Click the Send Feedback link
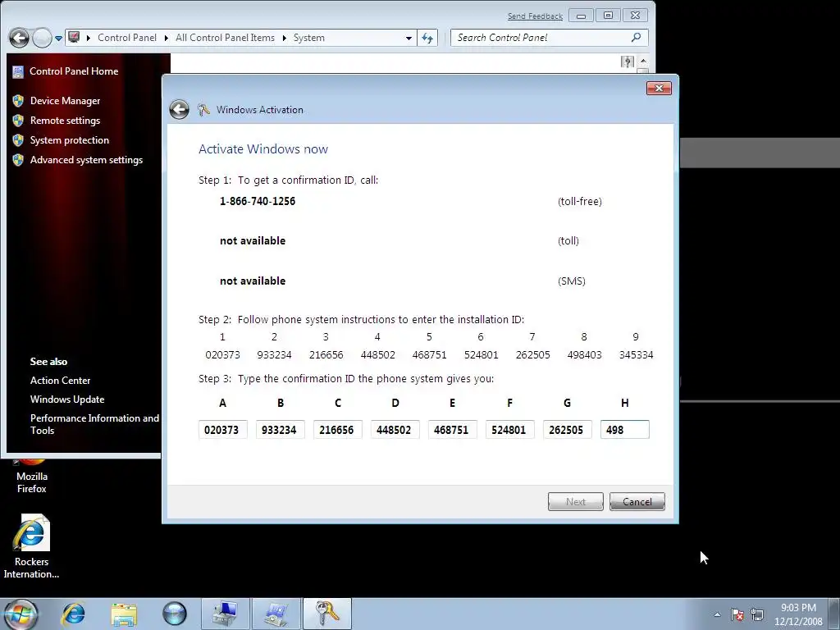Screen dimensions: 840x630 point(535,16)
